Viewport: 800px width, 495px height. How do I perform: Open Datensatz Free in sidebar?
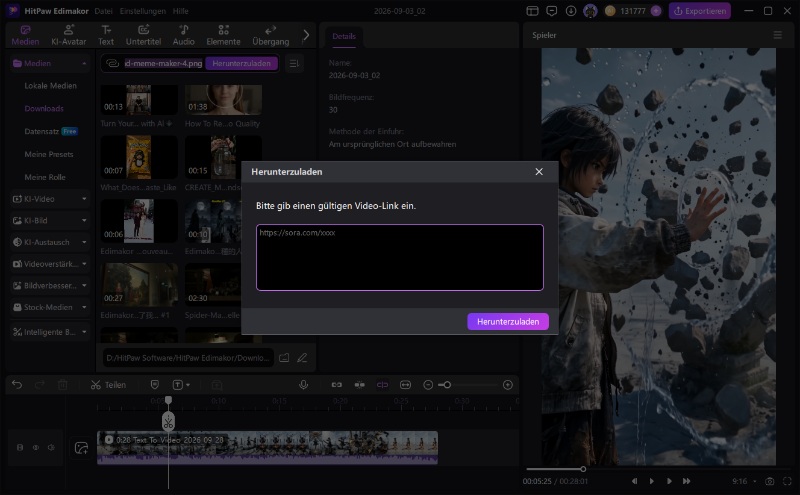51,131
